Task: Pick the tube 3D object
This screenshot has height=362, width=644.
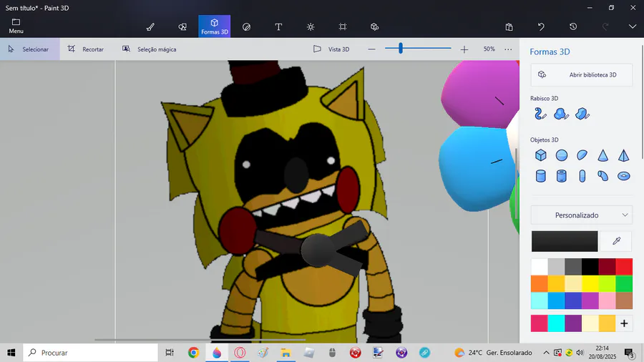Action: (562, 176)
